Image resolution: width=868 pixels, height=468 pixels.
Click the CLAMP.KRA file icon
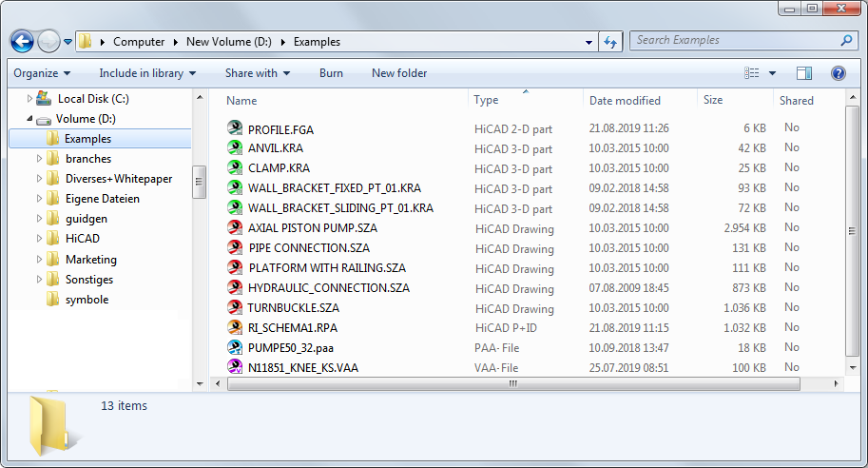tap(235, 167)
